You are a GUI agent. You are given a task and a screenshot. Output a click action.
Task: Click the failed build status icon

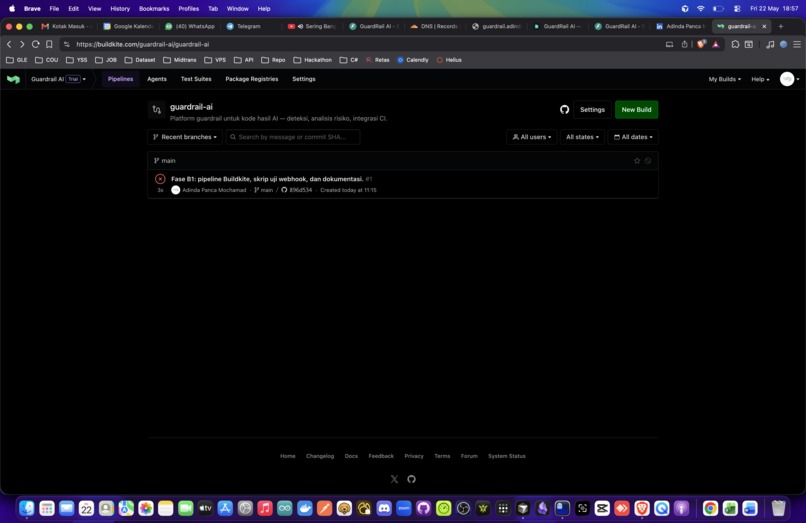(x=160, y=179)
